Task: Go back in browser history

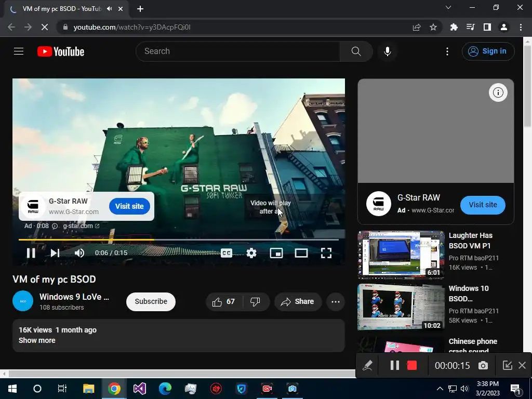Action: click(11, 27)
